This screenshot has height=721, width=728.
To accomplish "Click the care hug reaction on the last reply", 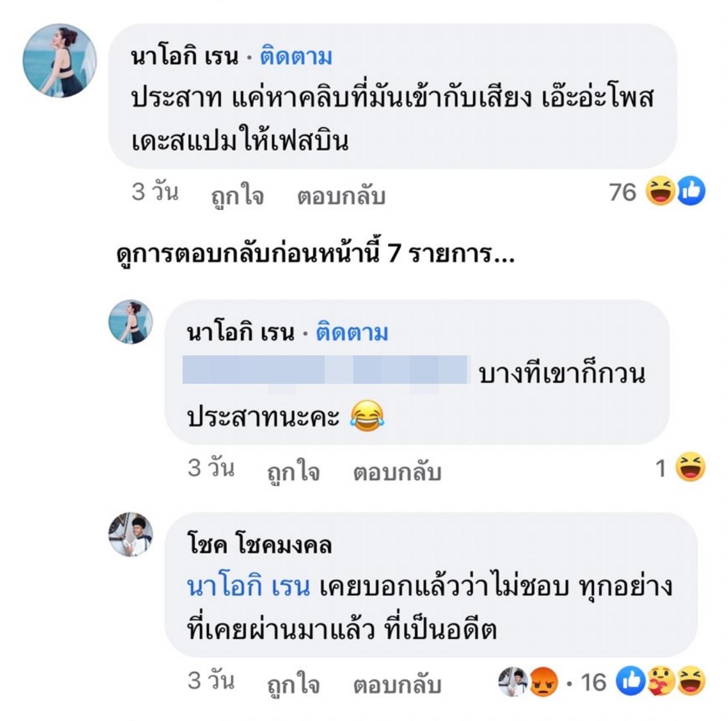I will [x=660, y=681].
